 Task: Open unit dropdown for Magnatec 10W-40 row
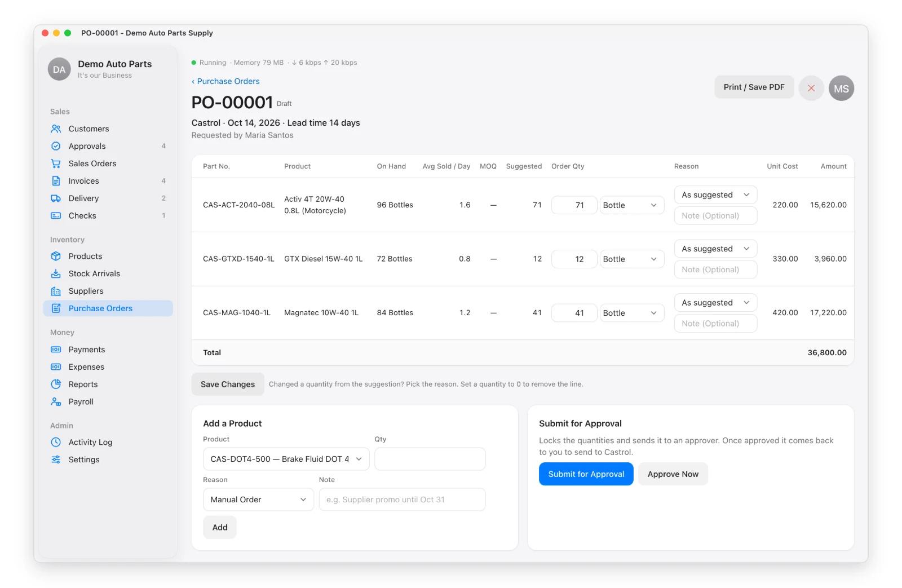coord(631,313)
